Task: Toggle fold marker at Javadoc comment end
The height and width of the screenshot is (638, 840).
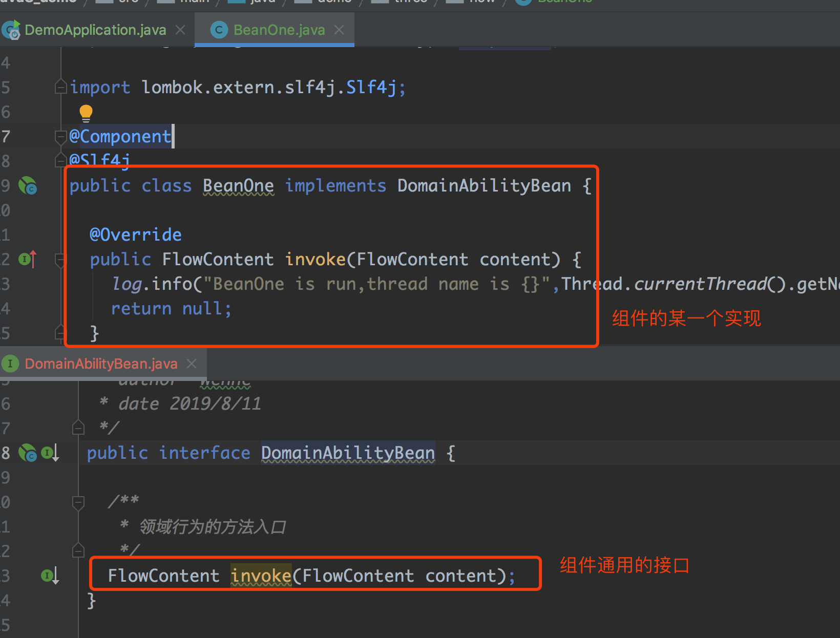Action: point(78,427)
